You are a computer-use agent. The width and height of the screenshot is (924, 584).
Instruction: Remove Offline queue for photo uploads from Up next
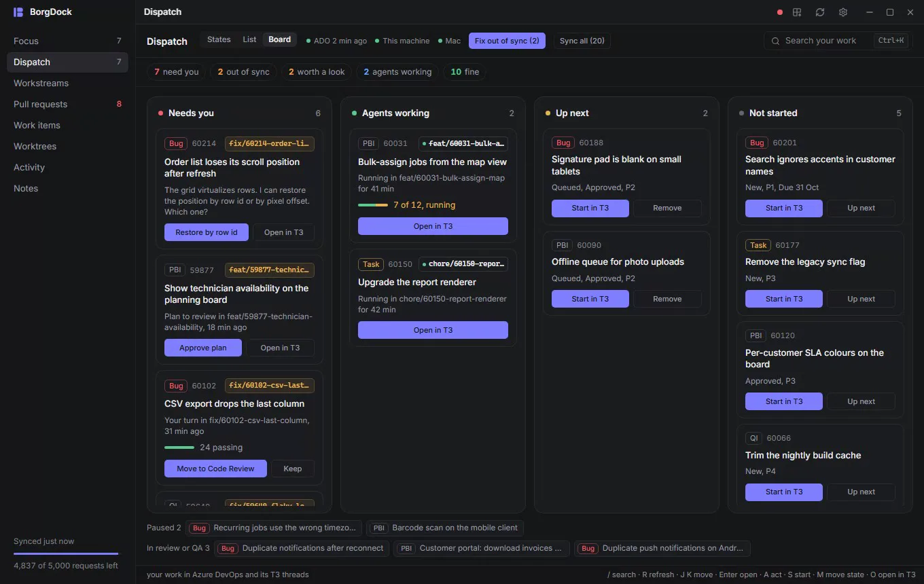click(x=667, y=299)
